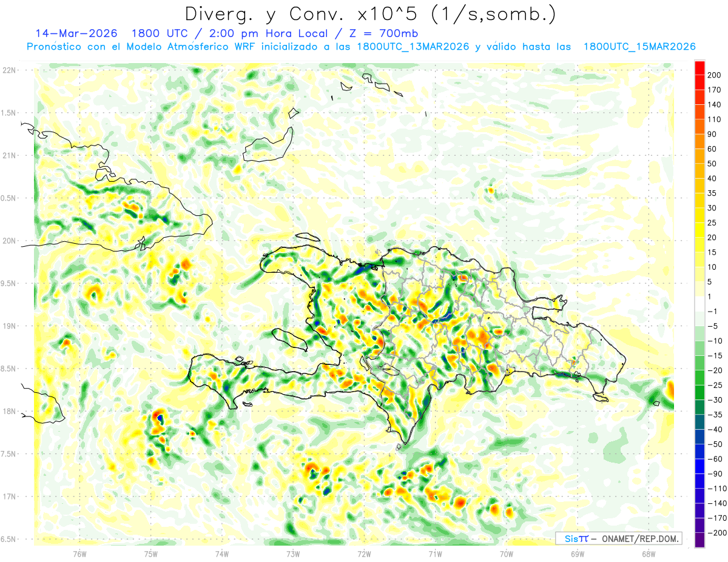The image size is (728, 562).
Task: Click the '21N' latitude axis label
Action: 8,155
